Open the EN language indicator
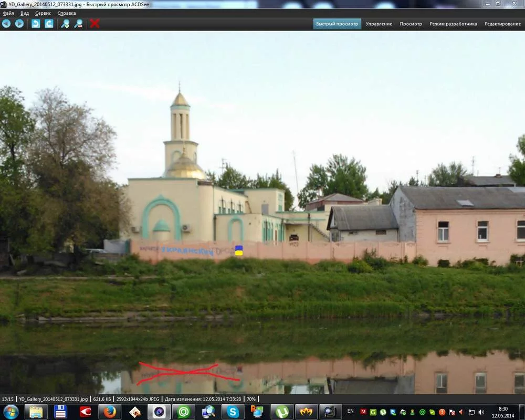The width and height of the screenshot is (525, 420). click(350, 411)
